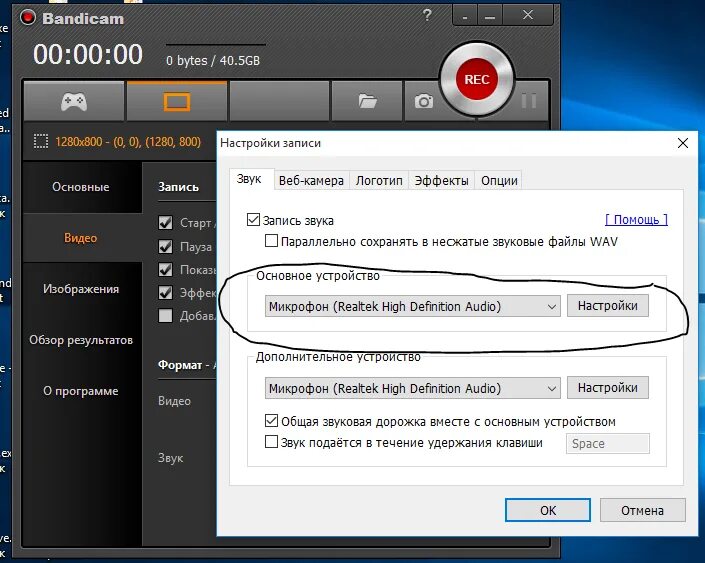Click the Запись section heading
705x563 pixels.
[x=178, y=187]
